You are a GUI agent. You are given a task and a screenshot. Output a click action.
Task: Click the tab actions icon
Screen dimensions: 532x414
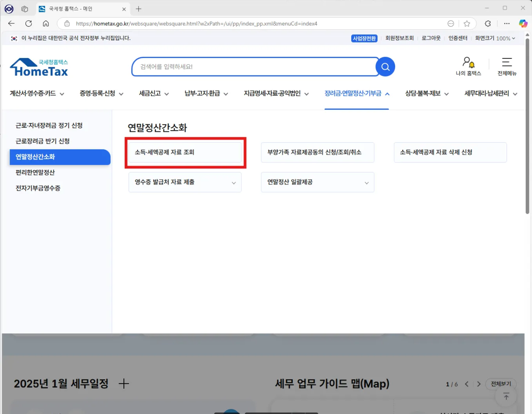click(25, 9)
